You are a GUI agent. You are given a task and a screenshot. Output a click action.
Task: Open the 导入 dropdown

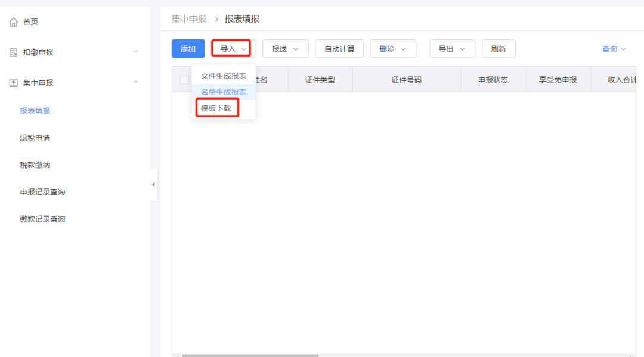233,49
